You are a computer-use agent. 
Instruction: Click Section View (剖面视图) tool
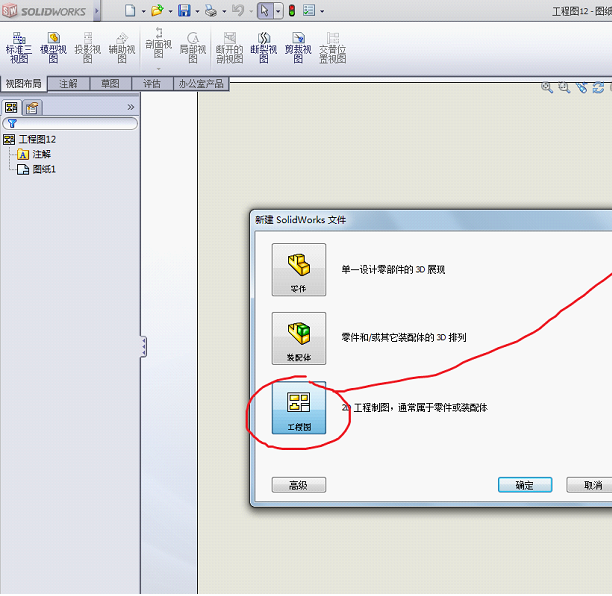click(x=158, y=43)
